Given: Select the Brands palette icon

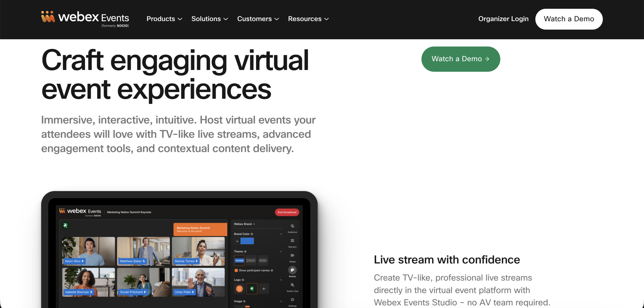Looking at the screenshot, I should pyautogui.click(x=292, y=270).
